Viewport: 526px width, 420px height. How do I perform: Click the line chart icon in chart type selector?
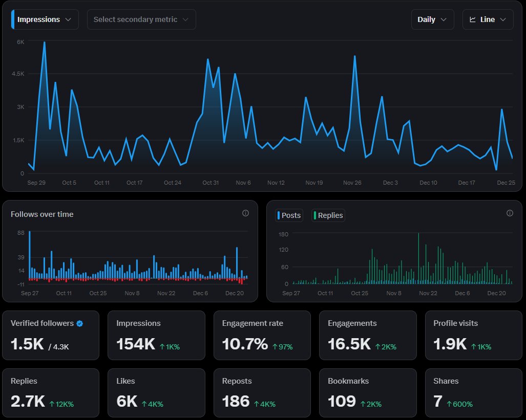(473, 19)
